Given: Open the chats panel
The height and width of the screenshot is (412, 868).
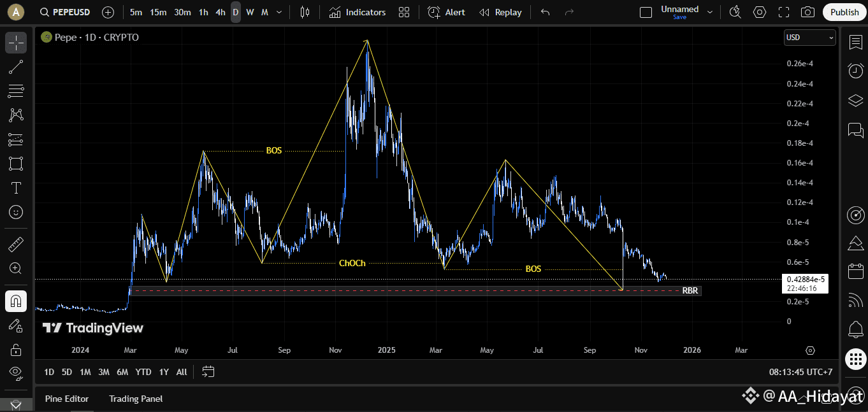Looking at the screenshot, I should tap(855, 130).
